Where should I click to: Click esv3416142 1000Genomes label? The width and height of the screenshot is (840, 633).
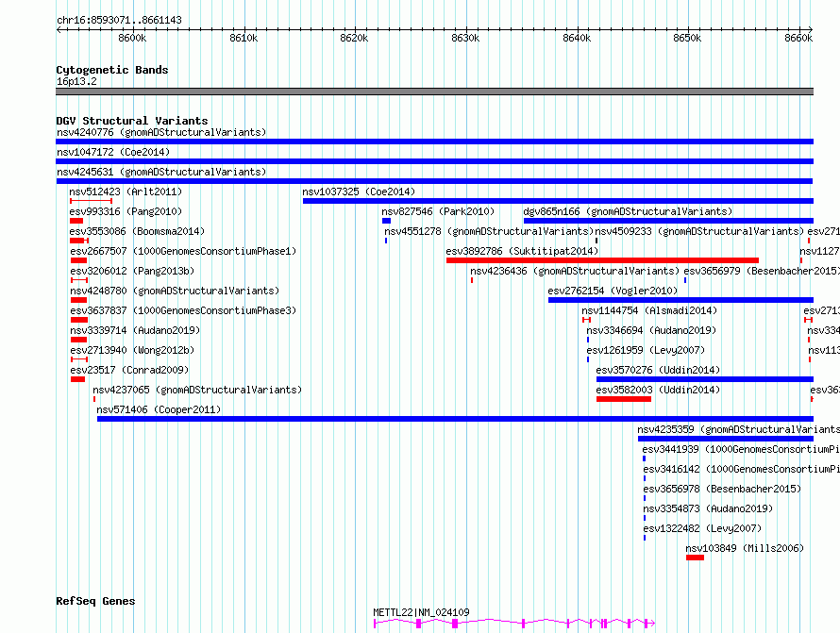pos(742,469)
